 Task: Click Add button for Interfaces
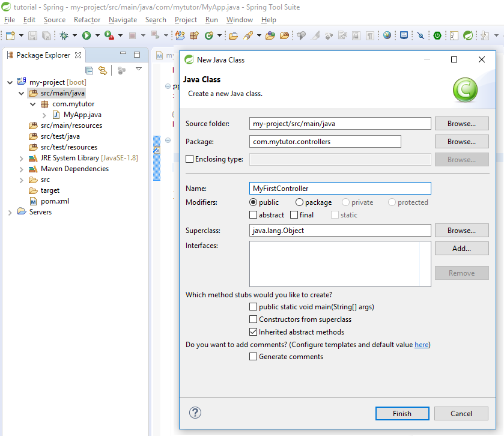461,249
